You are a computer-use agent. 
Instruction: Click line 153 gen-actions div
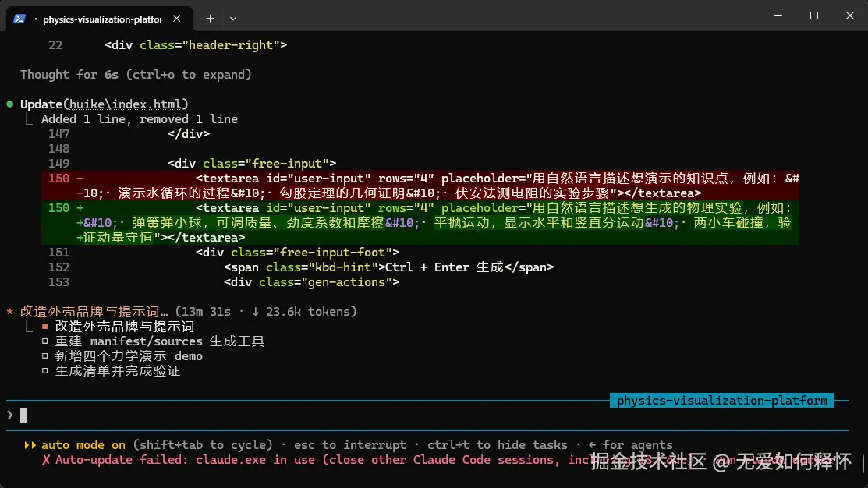coord(311,282)
